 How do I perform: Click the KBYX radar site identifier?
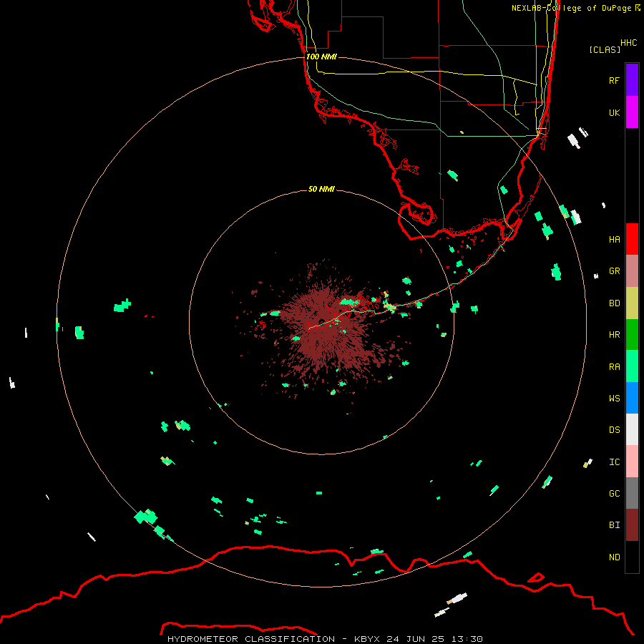click(x=367, y=639)
